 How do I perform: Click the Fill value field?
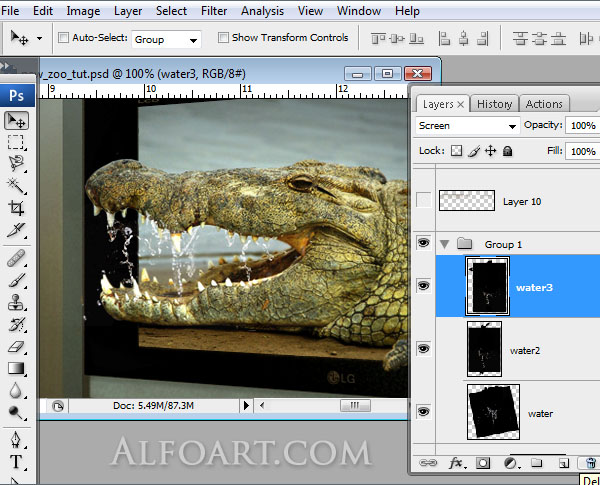tap(583, 152)
